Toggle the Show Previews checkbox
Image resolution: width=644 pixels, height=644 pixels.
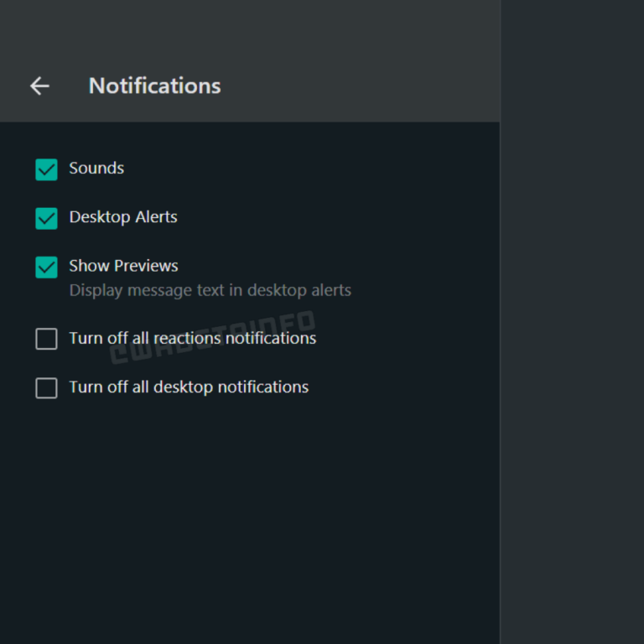46,267
